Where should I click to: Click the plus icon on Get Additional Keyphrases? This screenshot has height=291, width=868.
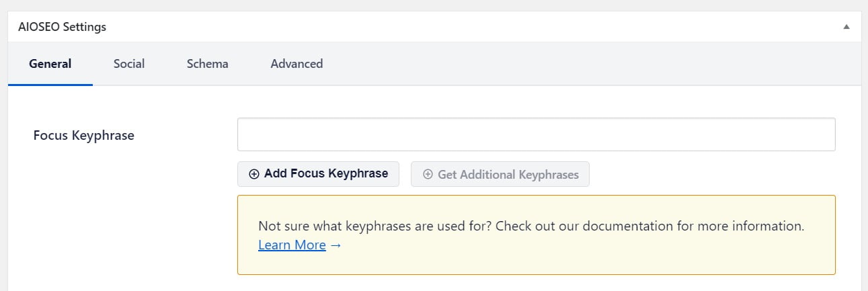pyautogui.click(x=428, y=174)
